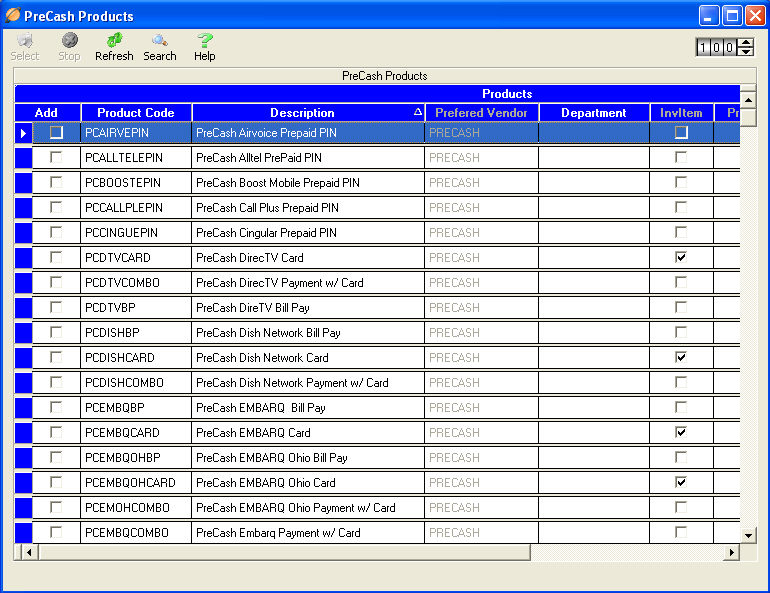The width and height of the screenshot is (770, 593).
Task: Click the Add column header
Action: point(47,112)
